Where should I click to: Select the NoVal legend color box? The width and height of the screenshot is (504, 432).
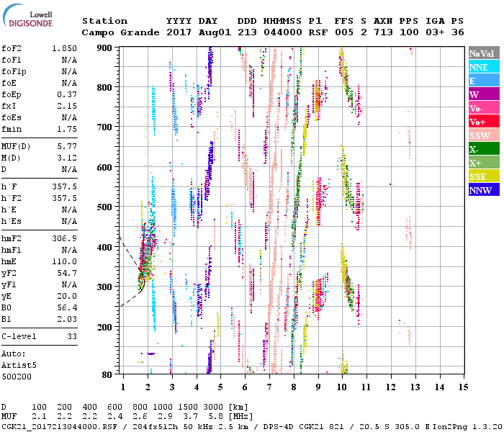tap(484, 53)
